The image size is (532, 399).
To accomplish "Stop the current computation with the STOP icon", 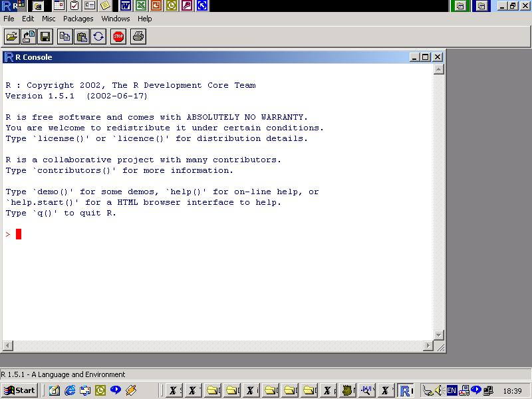I will [118, 37].
